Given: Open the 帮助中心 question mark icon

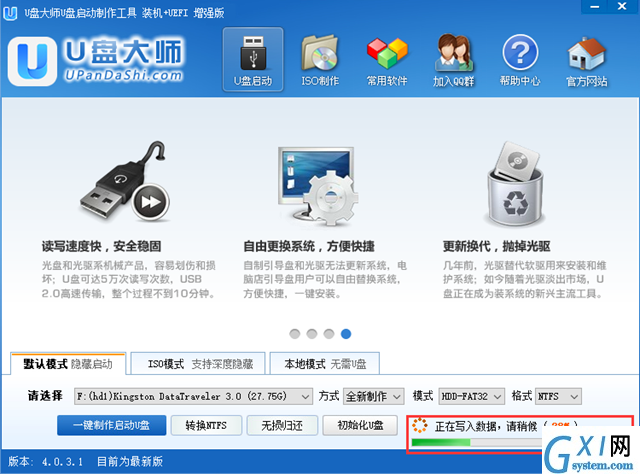Looking at the screenshot, I should (520, 61).
